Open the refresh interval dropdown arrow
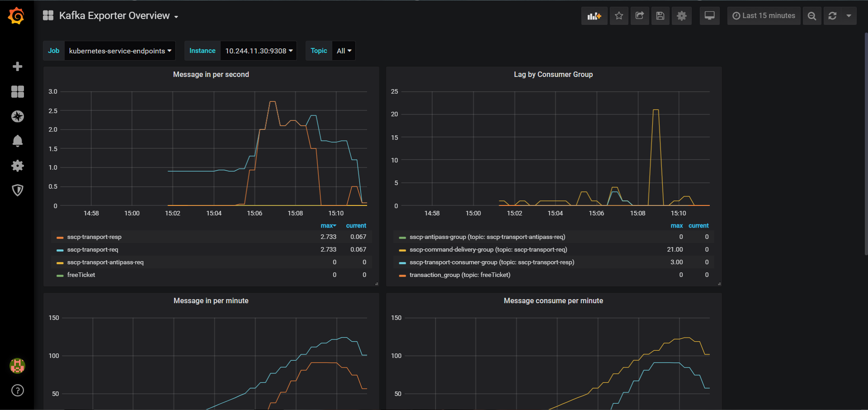Viewport: 868px width, 410px height. (849, 16)
